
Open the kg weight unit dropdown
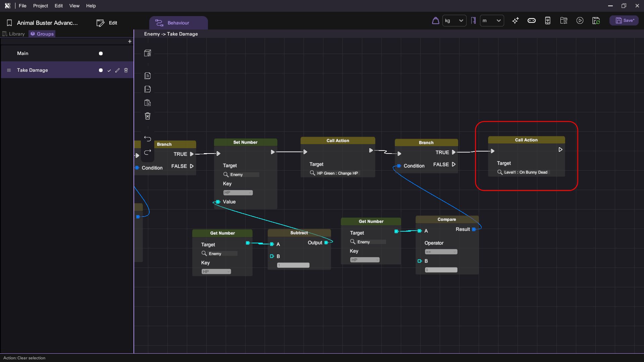tap(454, 20)
